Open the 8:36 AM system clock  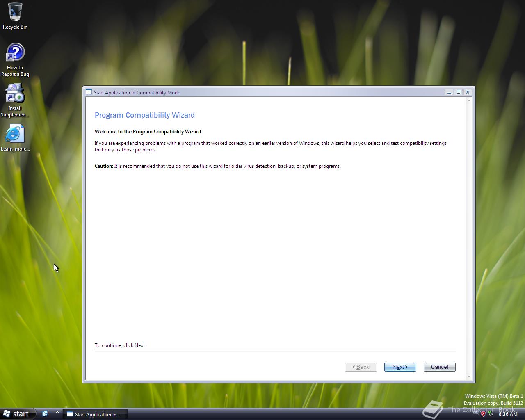pyautogui.click(x=508, y=414)
